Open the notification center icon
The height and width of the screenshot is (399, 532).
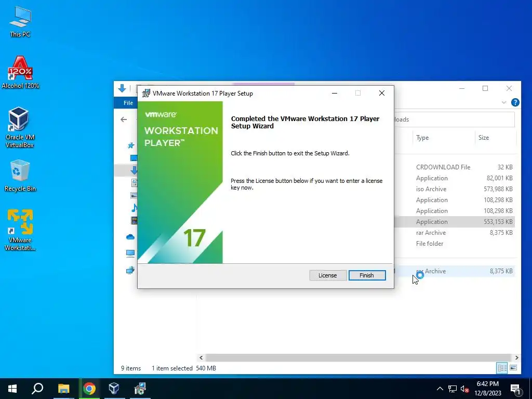click(515, 389)
